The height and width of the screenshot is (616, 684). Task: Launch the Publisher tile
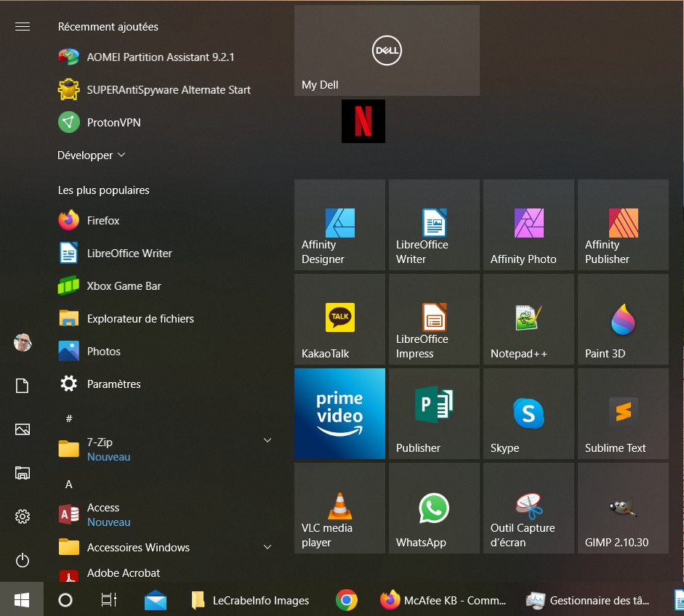[x=434, y=414]
